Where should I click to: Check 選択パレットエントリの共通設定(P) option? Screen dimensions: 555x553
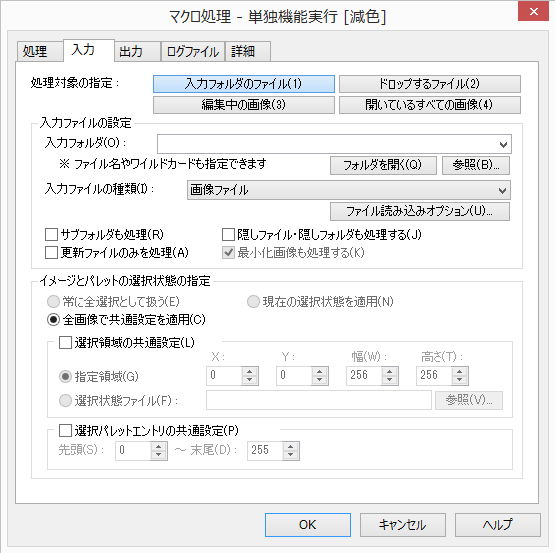pyautogui.click(x=65, y=431)
